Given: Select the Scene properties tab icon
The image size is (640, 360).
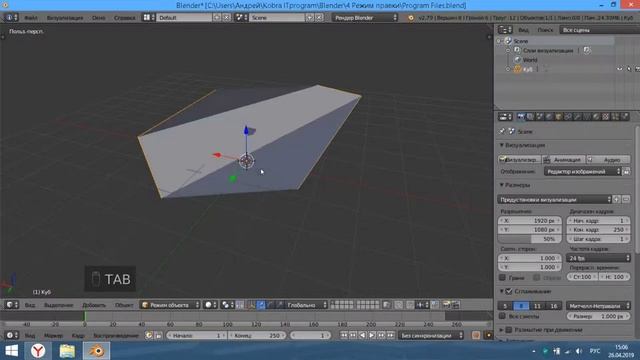Looking at the screenshot, I should click(540, 117).
